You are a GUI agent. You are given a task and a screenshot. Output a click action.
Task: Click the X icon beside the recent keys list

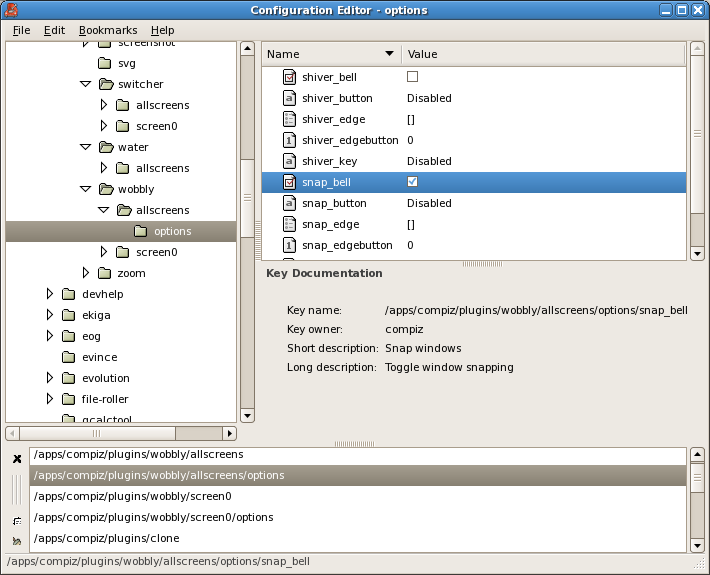tap(17, 459)
